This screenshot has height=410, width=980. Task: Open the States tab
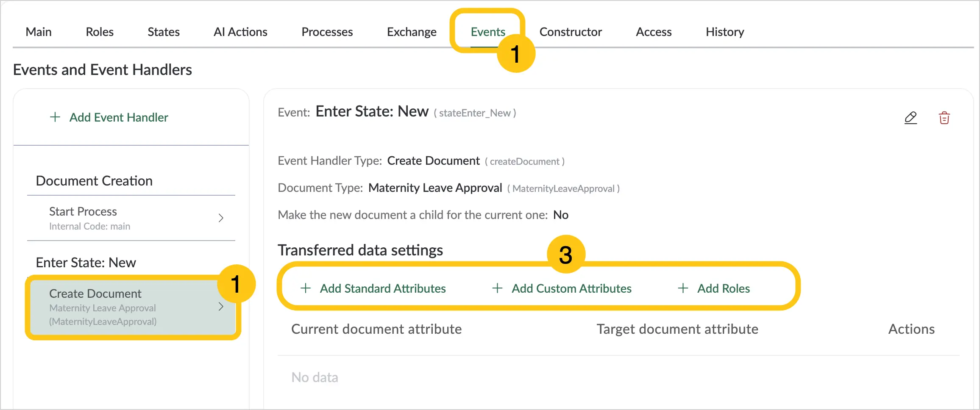164,32
